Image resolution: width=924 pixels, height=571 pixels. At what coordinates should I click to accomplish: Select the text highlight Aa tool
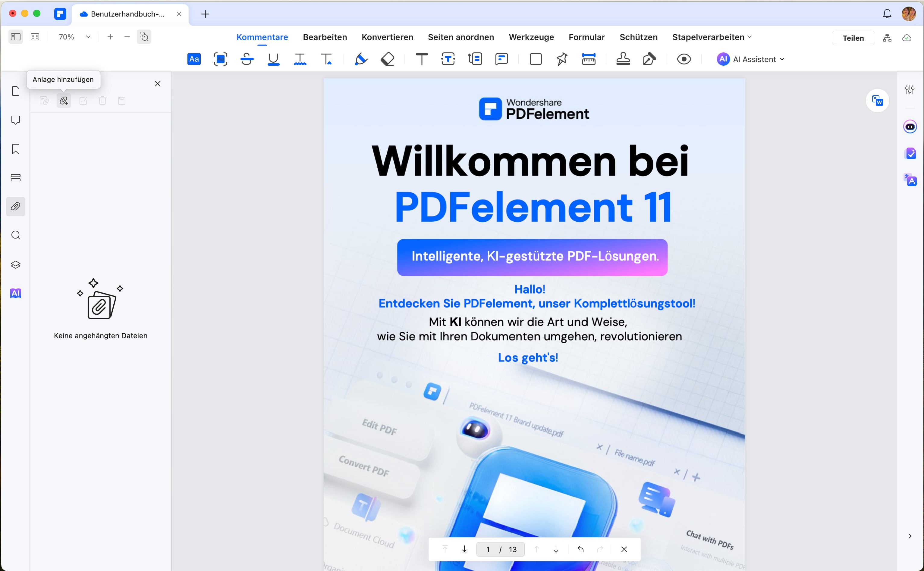[x=194, y=59]
